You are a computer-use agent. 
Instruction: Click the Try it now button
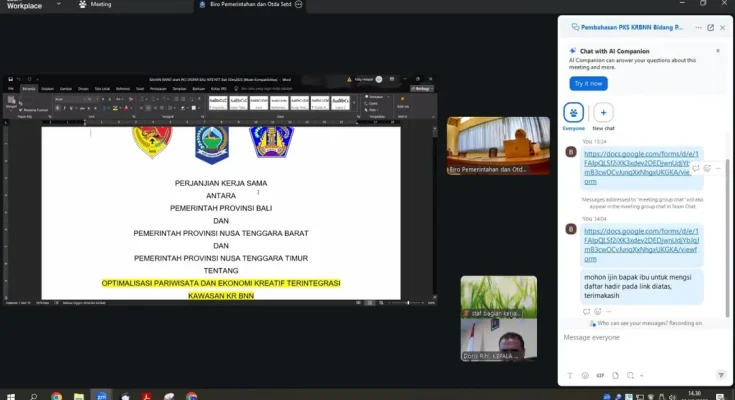coord(588,84)
